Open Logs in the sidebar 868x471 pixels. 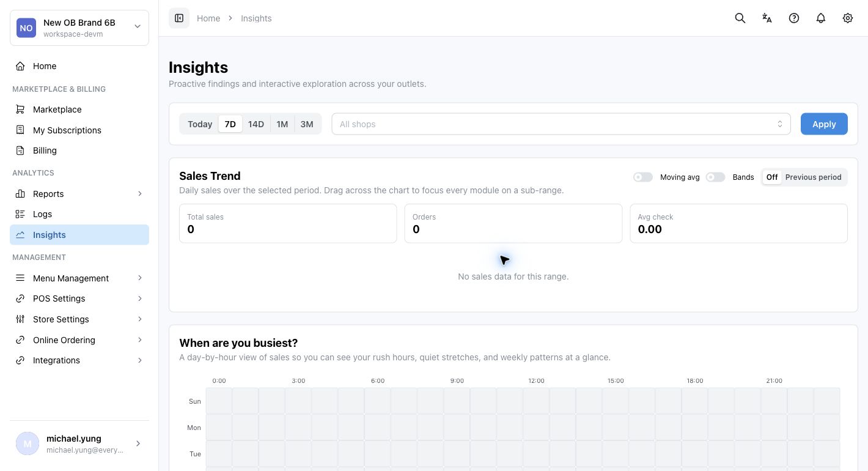(x=79, y=214)
